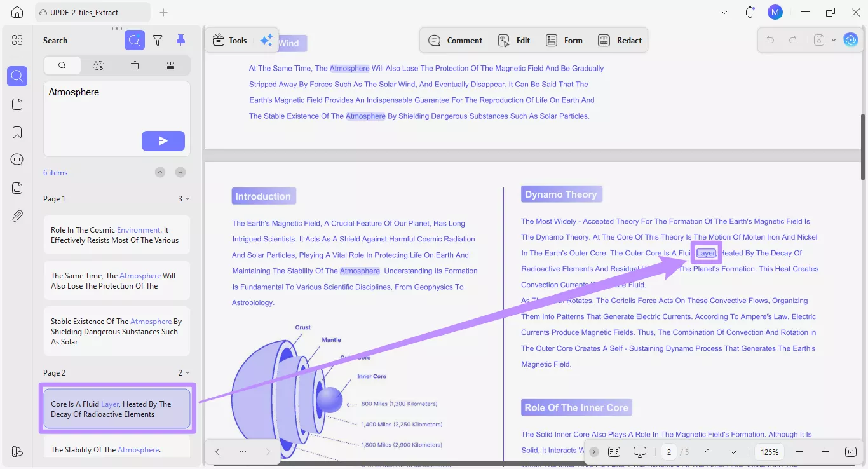The image size is (868, 469).
Task: Click the trash icon in the search panel
Action: (x=135, y=65)
